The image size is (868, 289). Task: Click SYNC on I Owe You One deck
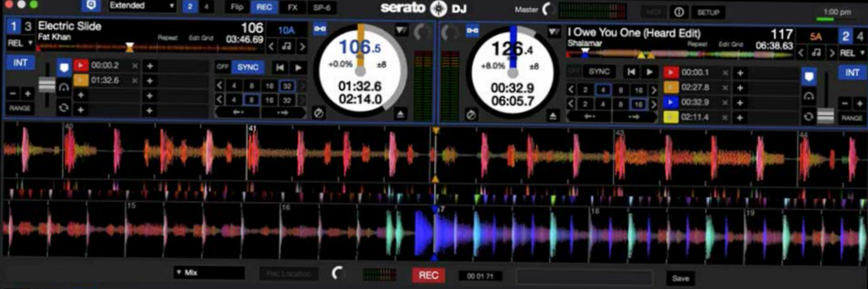[599, 72]
